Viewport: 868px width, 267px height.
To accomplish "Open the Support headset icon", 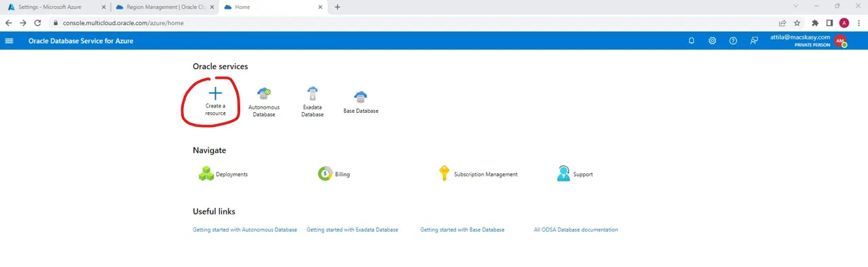I will [x=563, y=174].
